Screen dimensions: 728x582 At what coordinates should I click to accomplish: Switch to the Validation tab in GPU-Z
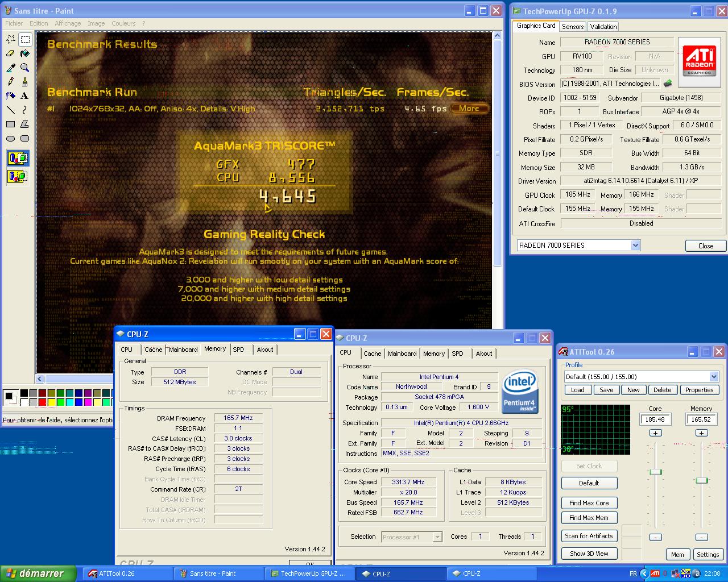point(603,27)
